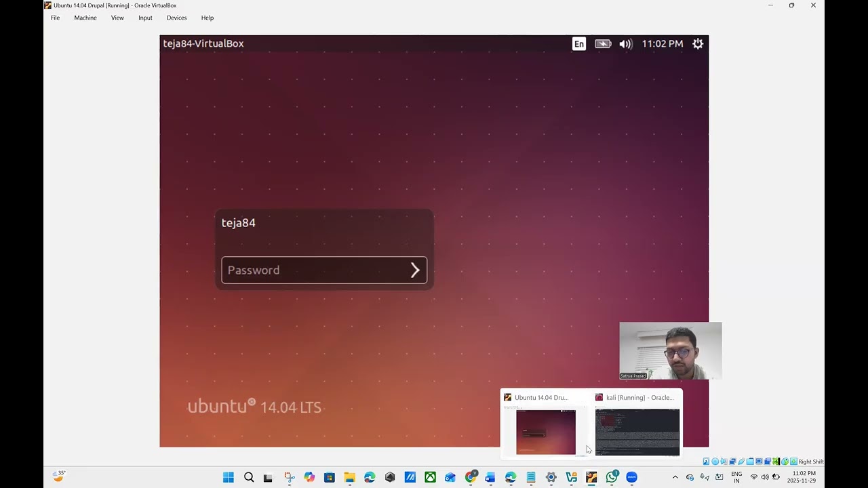Image resolution: width=868 pixels, height=488 pixels.
Task: Open the Input menu
Action: pos(145,18)
